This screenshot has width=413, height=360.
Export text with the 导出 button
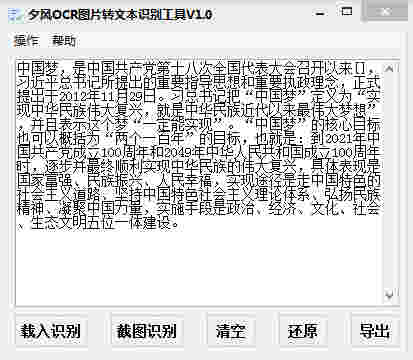point(375,331)
